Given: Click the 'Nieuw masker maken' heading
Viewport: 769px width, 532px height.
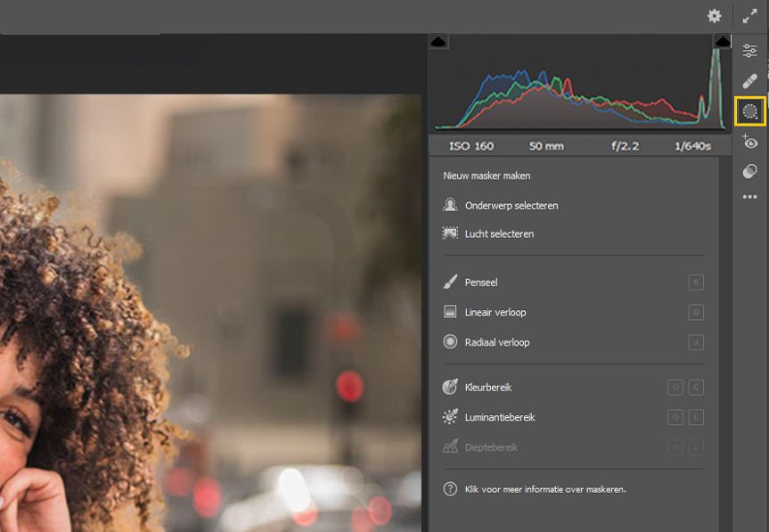Looking at the screenshot, I should coord(487,176).
